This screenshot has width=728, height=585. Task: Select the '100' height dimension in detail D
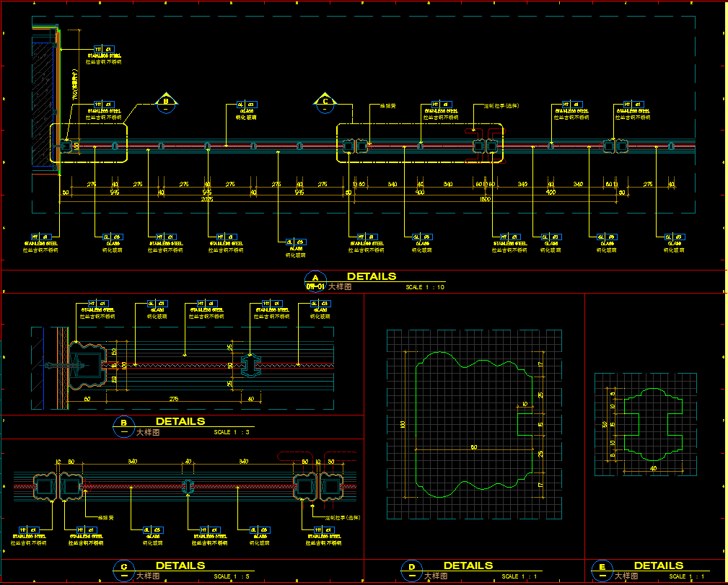[403, 424]
